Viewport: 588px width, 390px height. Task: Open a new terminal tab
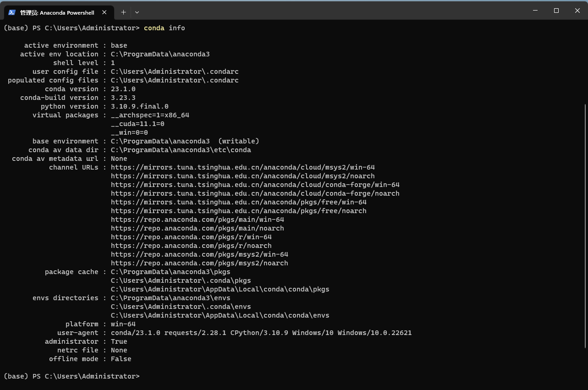(x=123, y=12)
